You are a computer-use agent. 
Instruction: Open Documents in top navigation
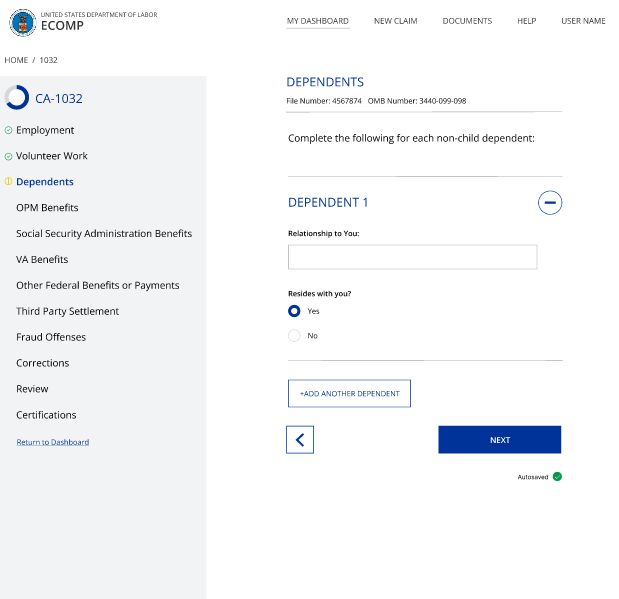pyautogui.click(x=467, y=21)
